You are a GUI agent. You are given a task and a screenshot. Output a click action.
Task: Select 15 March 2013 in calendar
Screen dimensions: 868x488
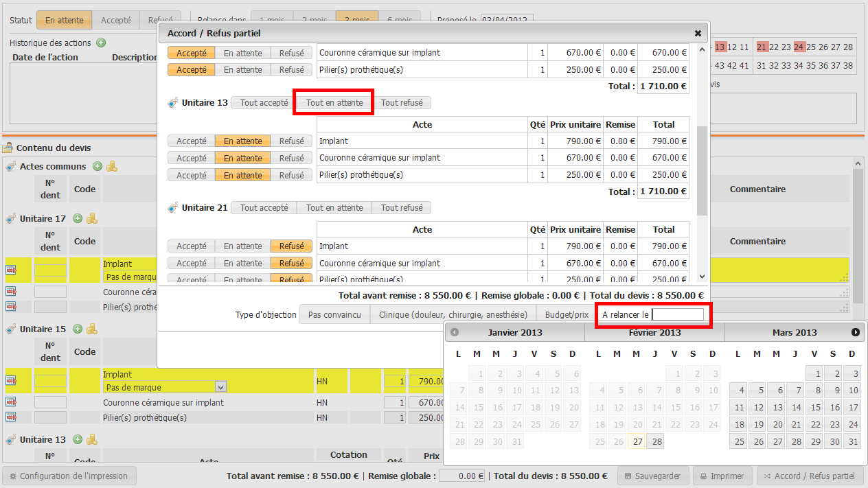pos(814,408)
